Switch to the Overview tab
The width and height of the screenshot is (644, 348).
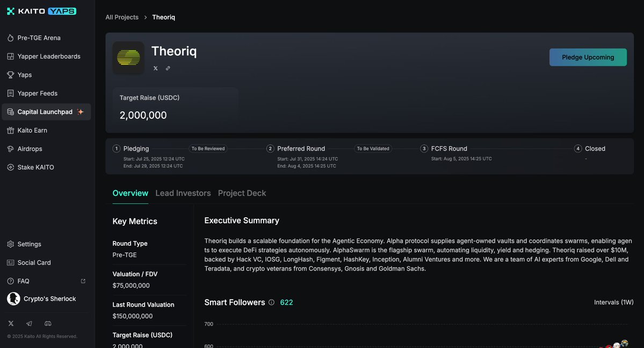[x=130, y=193]
